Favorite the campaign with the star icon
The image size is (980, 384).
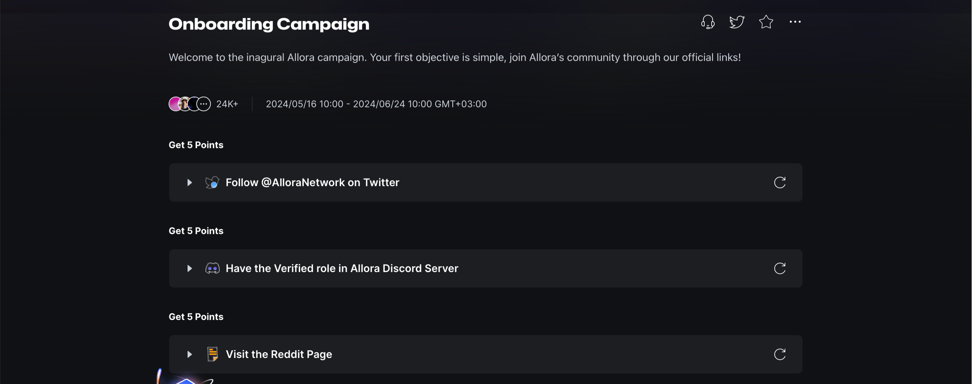(766, 22)
